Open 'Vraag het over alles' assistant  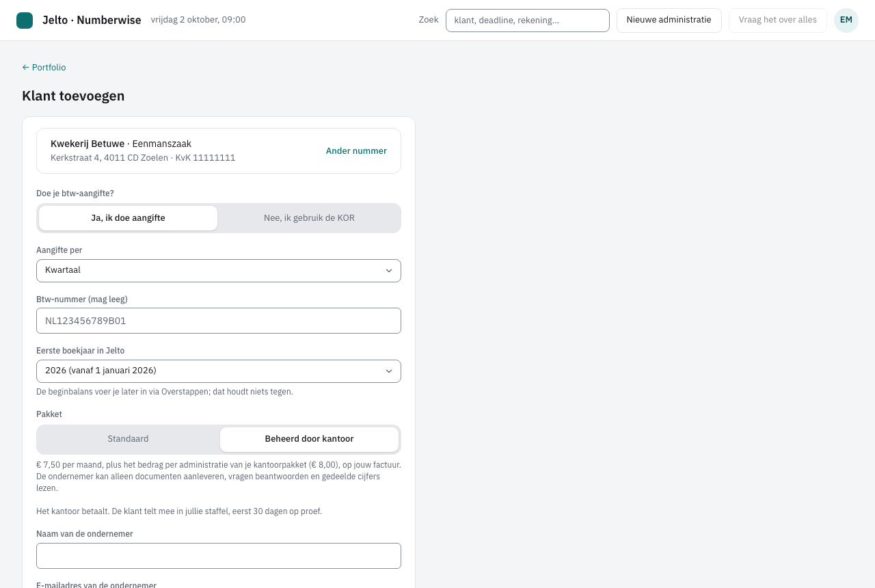pos(778,21)
